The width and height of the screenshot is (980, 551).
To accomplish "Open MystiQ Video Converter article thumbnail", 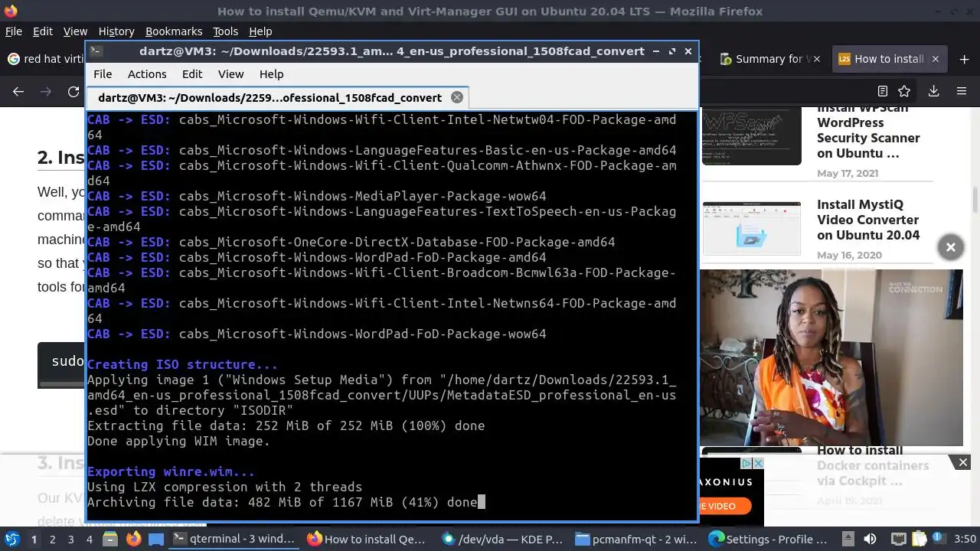I will coord(752,228).
